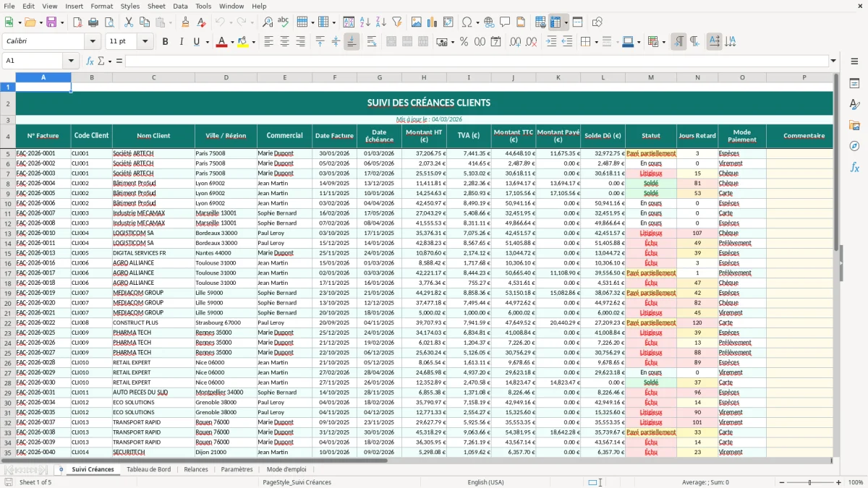868x488 pixels.
Task: Toggle Align Left
Action: point(269,42)
